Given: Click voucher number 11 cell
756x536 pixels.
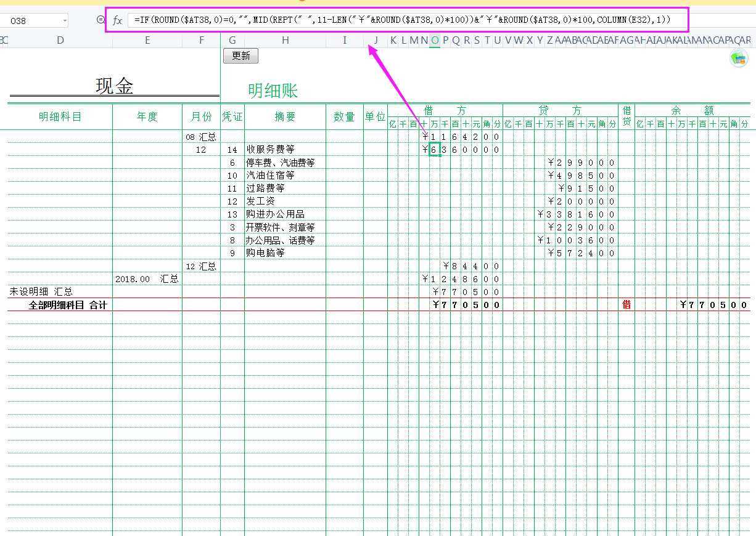Looking at the screenshot, I should pos(232,189).
